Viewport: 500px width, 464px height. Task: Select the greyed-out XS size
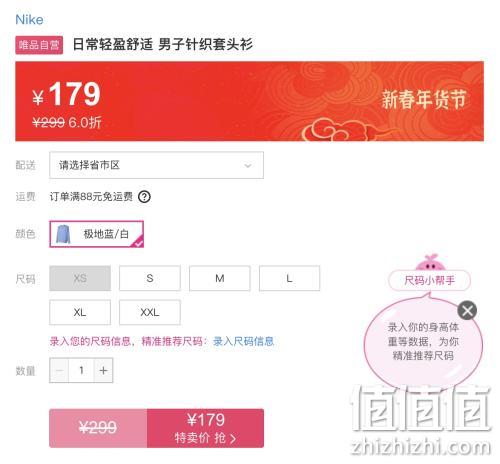(x=80, y=278)
